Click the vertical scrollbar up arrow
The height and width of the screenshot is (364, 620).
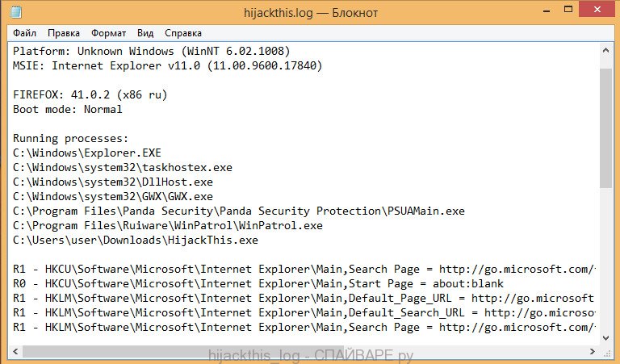605,50
